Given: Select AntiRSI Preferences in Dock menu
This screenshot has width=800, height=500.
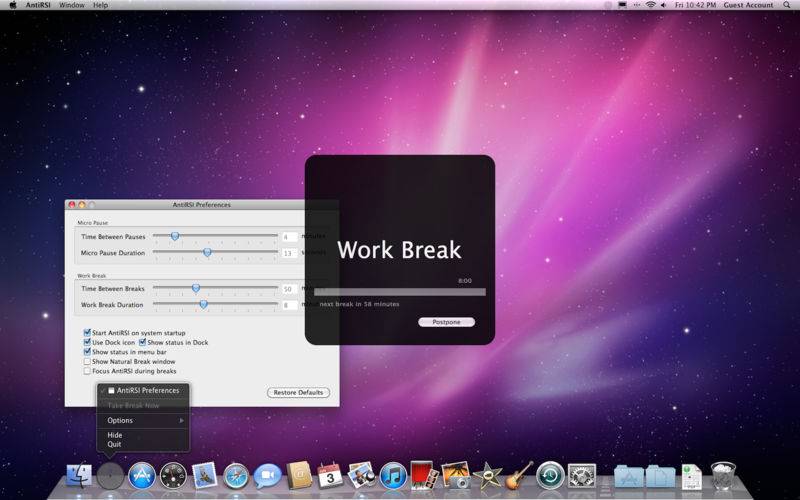Looking at the screenshot, I should pos(143,390).
